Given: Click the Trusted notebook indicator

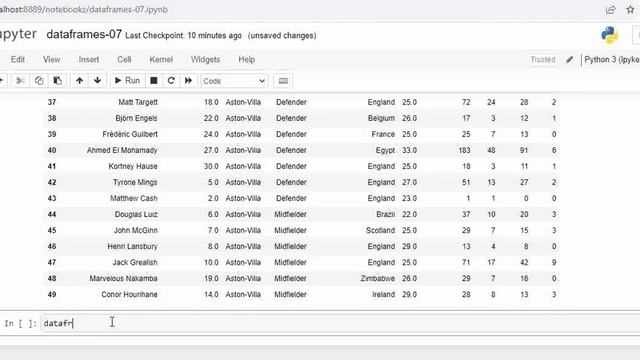Looking at the screenshot, I should (x=543, y=60).
